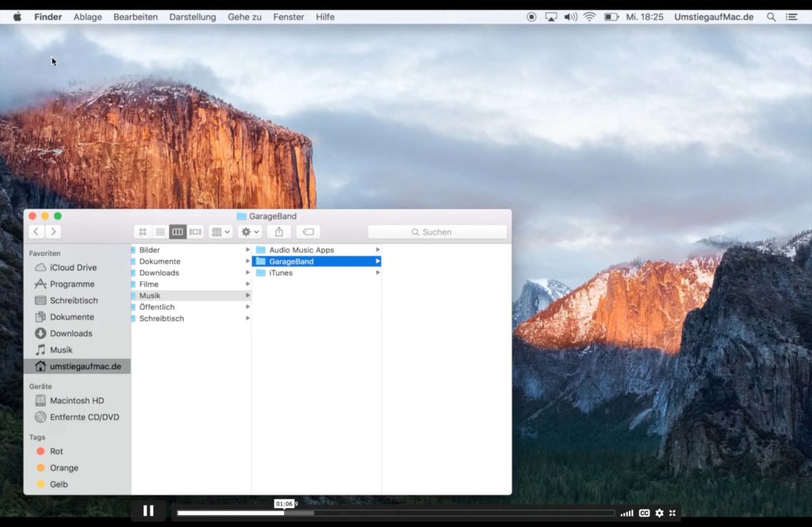
Task: Select the Orange tag
Action: [77, 468]
